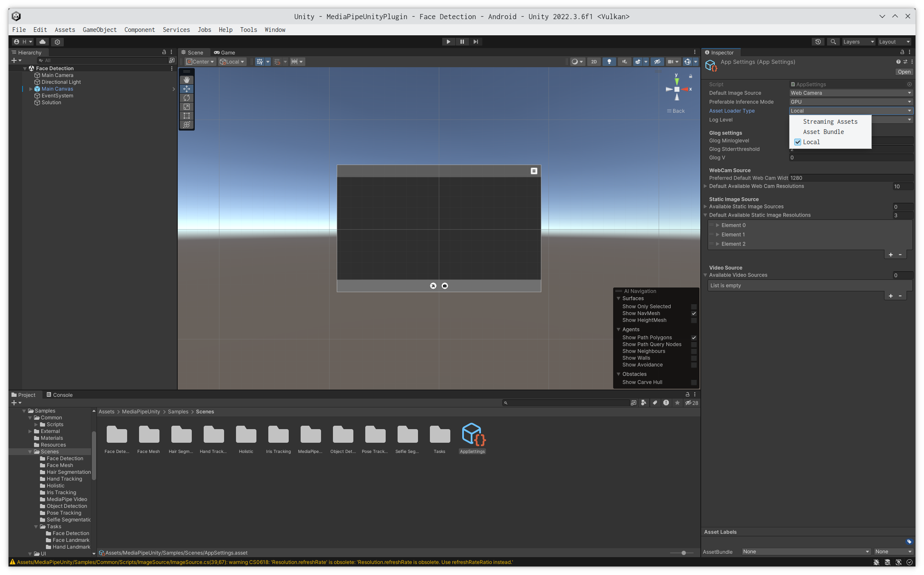924x575 pixels.
Task: Click the menu icon in canvas preview
Action: point(534,171)
